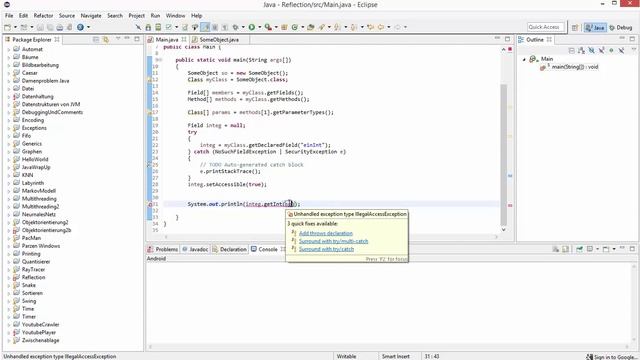Click the error icon on line 31 gutter
This screenshot has height=360, width=640.
(x=150, y=204)
